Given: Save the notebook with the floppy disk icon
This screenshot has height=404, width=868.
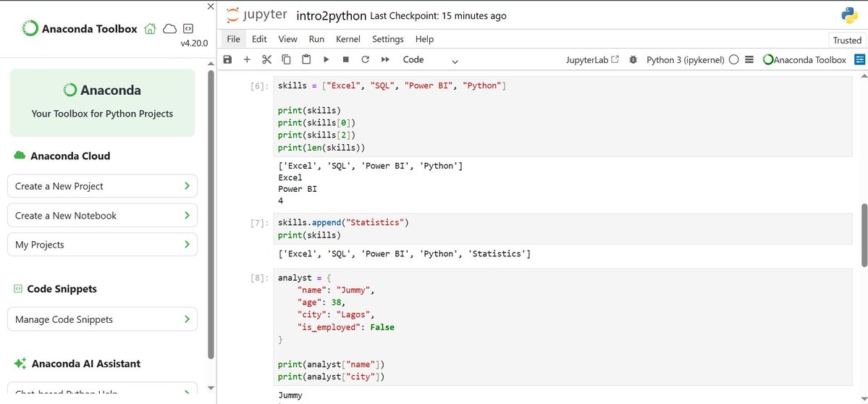Looking at the screenshot, I should (x=227, y=60).
